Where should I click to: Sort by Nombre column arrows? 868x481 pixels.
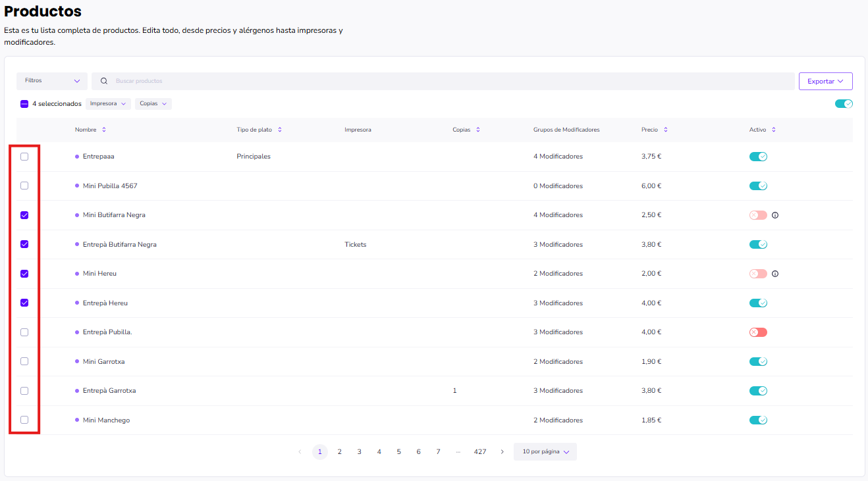[104, 130]
